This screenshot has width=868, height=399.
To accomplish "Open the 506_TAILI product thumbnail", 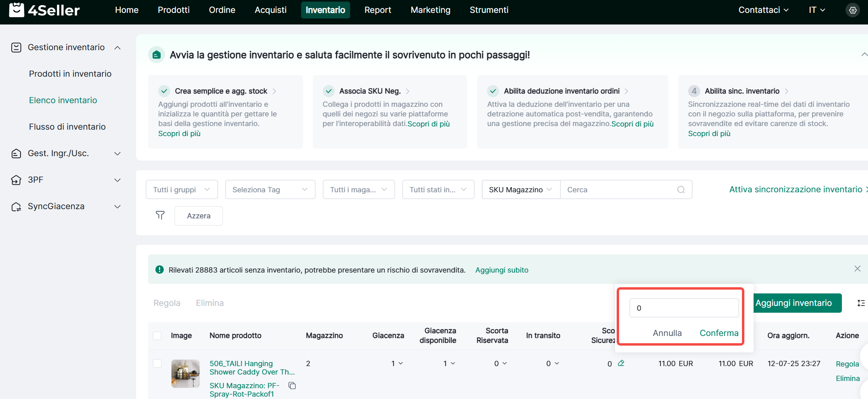I will coord(185,373).
